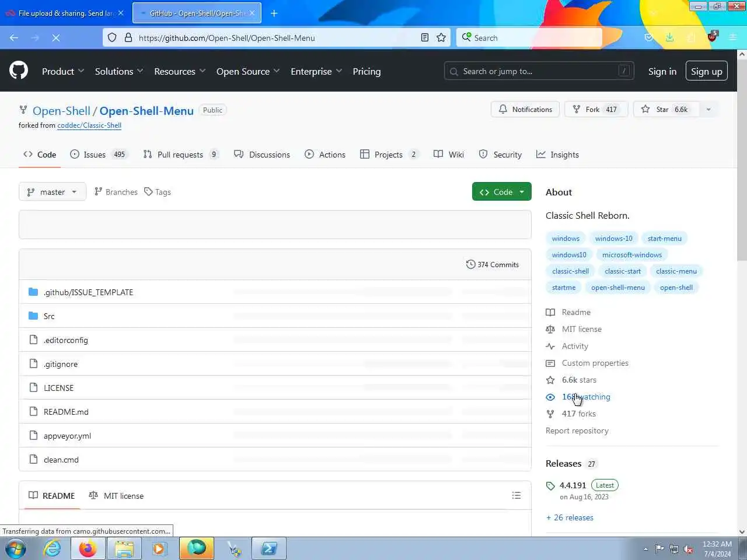Viewport: 747px width, 560px height.
Task: Open the Insights tab
Action: click(558, 155)
